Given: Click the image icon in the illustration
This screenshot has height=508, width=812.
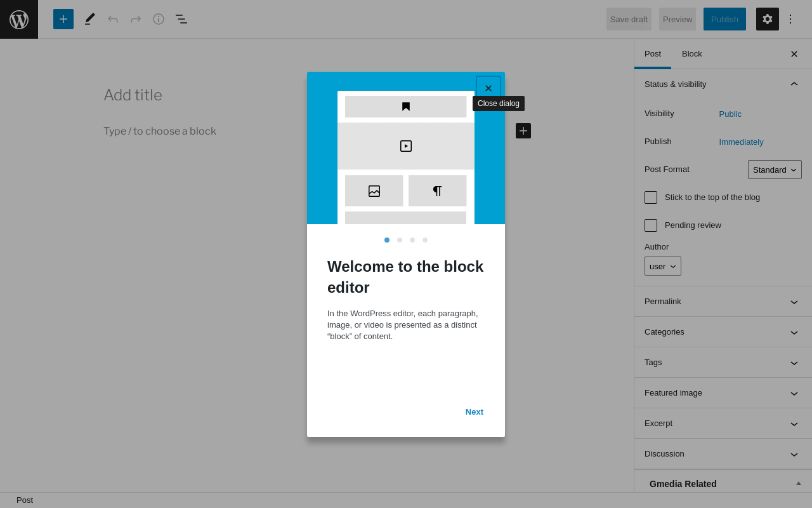Looking at the screenshot, I should (374, 191).
